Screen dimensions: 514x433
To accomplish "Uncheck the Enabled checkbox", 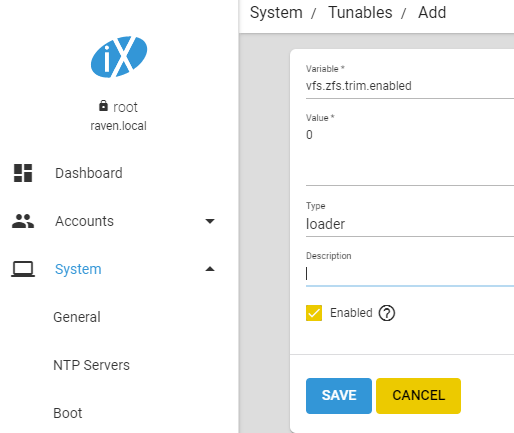I will tap(314, 313).
